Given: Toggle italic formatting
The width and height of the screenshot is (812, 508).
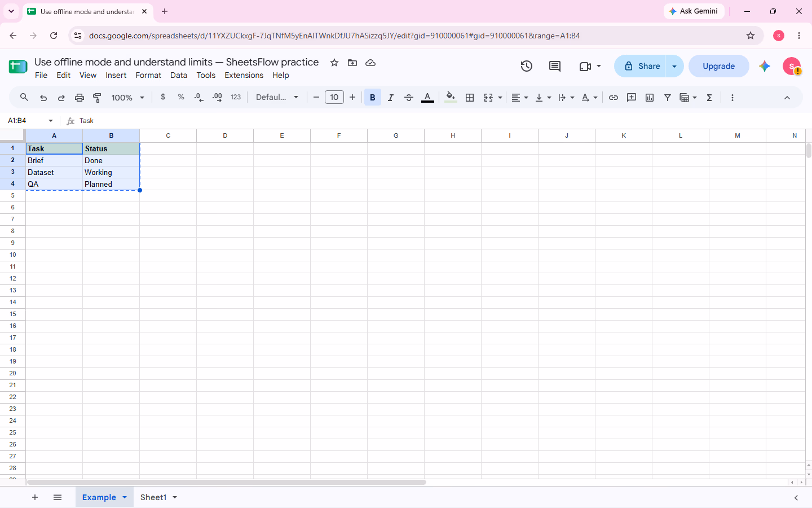Looking at the screenshot, I should coord(391,98).
